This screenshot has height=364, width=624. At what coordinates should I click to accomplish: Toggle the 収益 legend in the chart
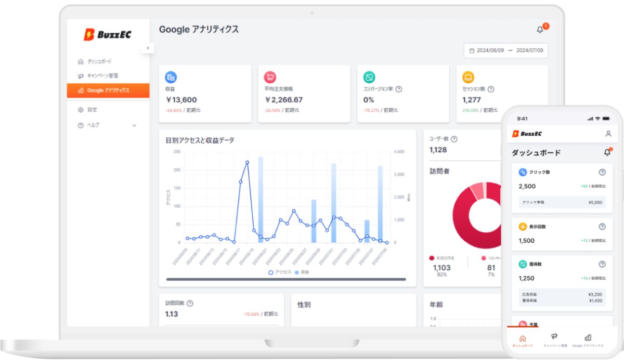click(302, 272)
